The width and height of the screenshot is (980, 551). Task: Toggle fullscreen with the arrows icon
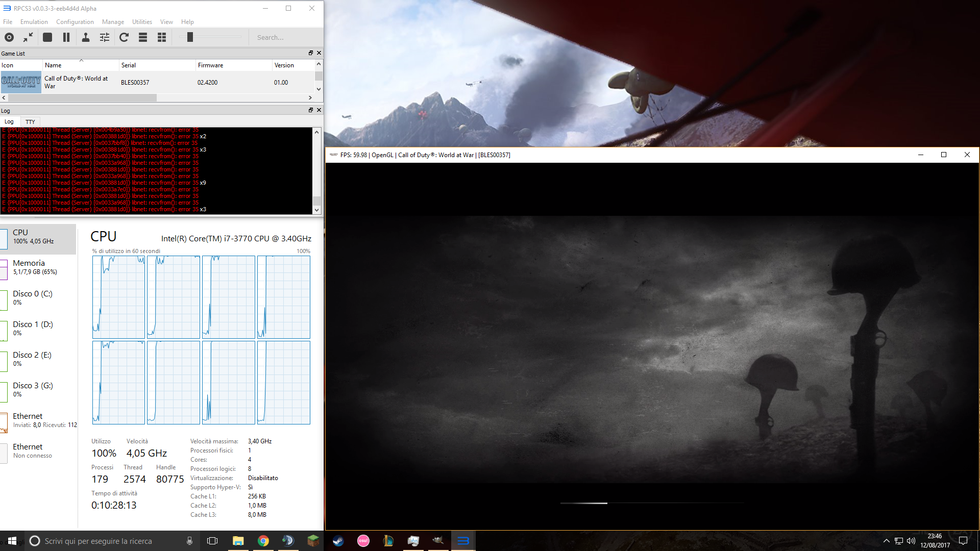point(28,37)
